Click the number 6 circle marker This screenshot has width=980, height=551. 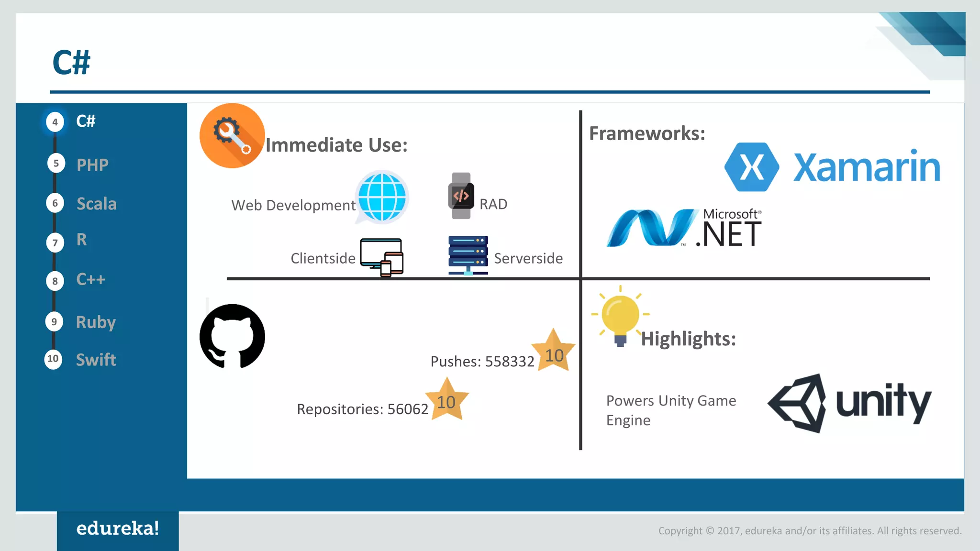tap(55, 203)
